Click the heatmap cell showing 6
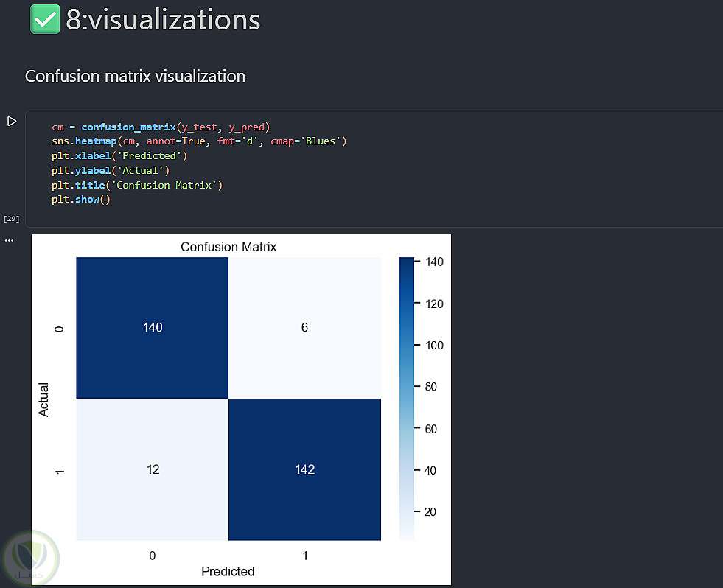The width and height of the screenshot is (723, 588). [304, 328]
